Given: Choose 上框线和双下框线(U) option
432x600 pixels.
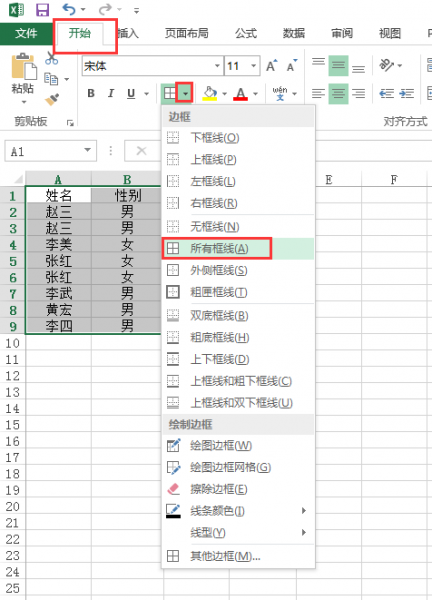Looking at the screenshot, I should pyautogui.click(x=238, y=403).
